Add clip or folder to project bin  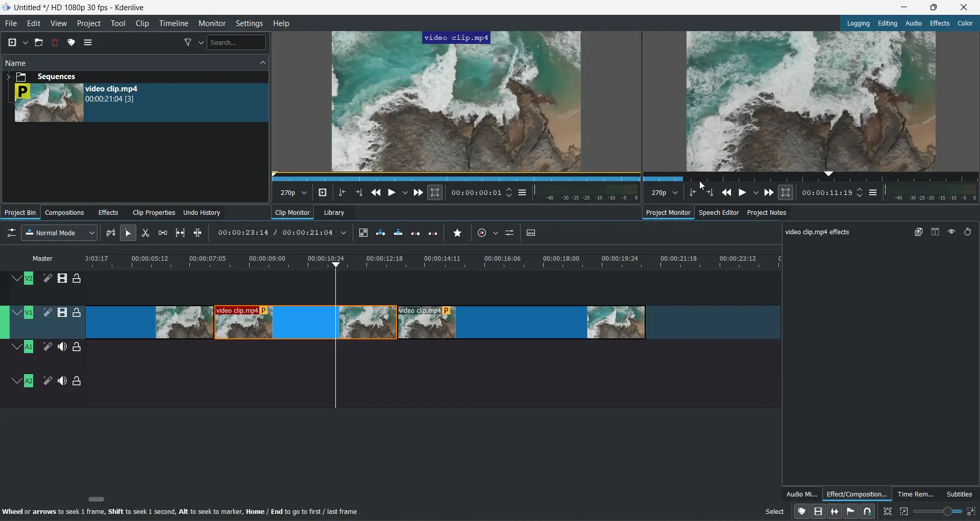pos(12,43)
